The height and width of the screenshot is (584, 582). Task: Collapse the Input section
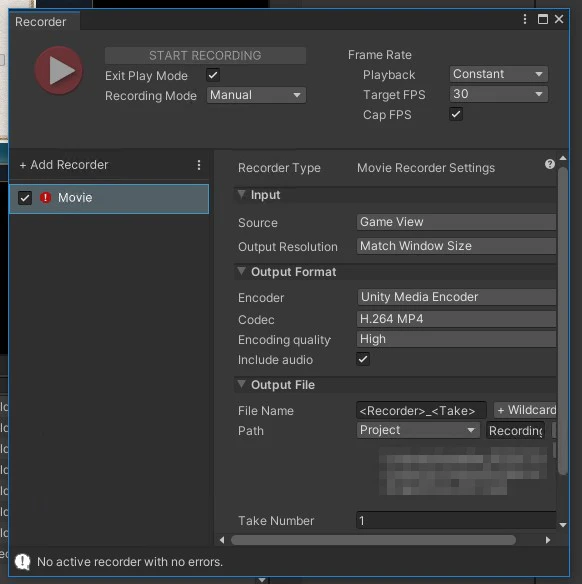(x=242, y=194)
